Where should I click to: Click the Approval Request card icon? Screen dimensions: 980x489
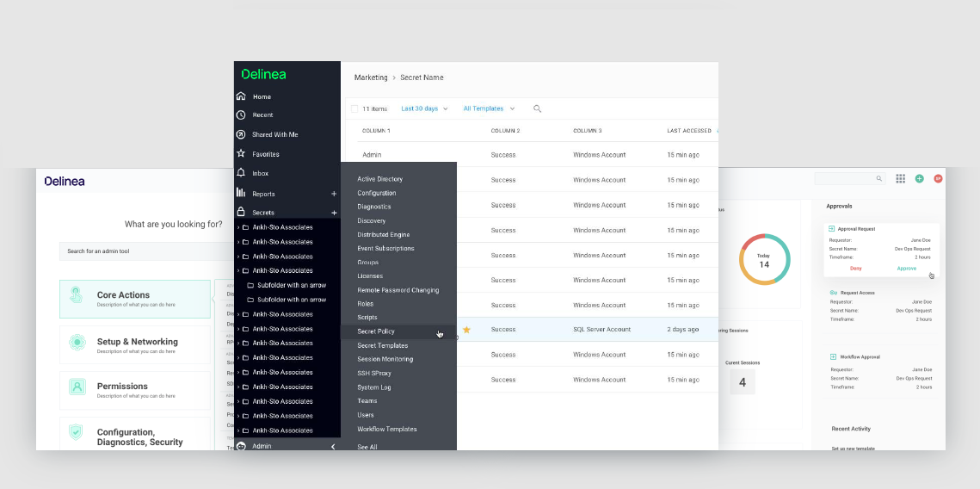tap(833, 229)
